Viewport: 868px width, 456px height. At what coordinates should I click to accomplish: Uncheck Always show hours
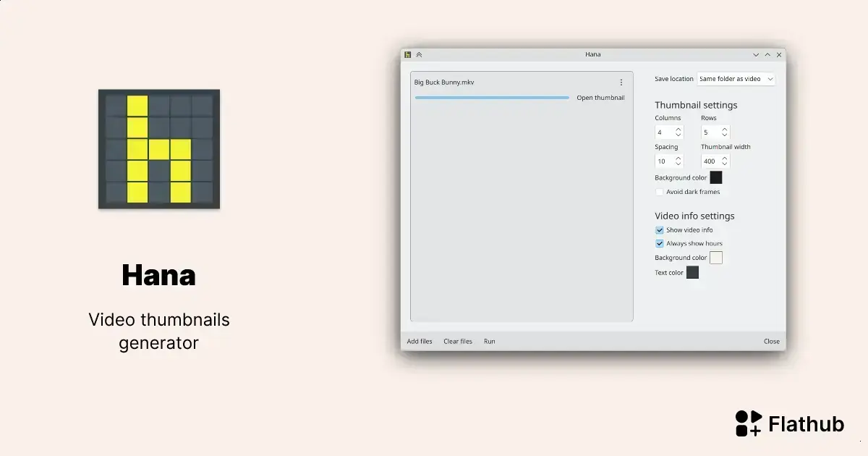click(x=659, y=243)
